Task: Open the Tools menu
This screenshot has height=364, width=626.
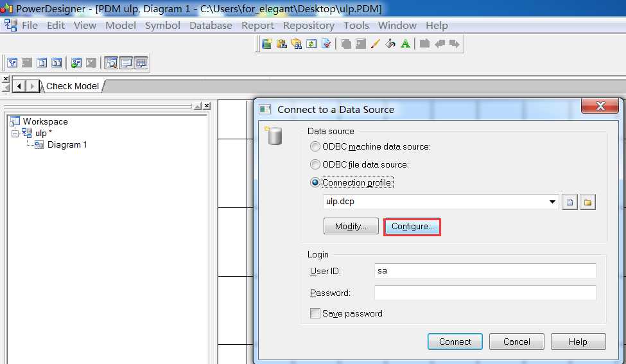Action: [356, 26]
